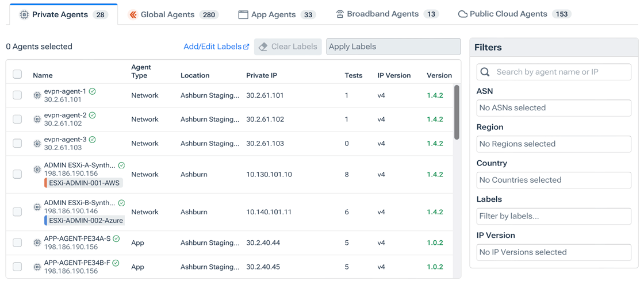644x281 pixels.
Task: Sort by the Version column header
Action: (x=439, y=75)
